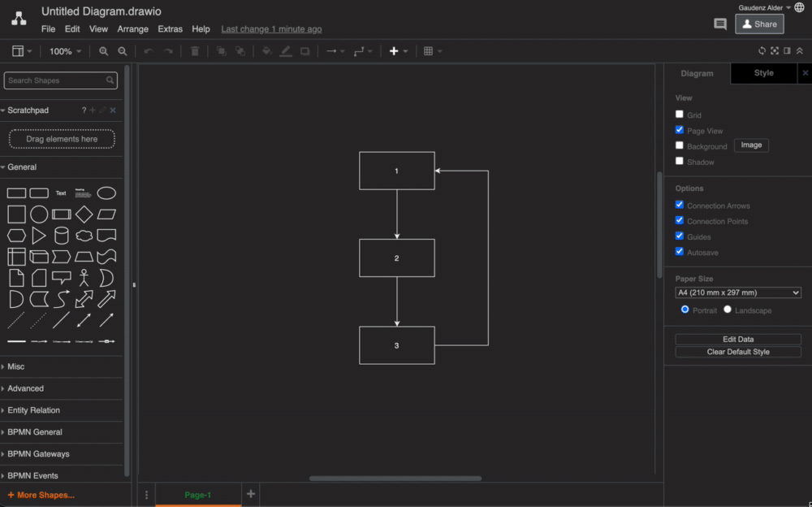Click the Share button

[758, 24]
